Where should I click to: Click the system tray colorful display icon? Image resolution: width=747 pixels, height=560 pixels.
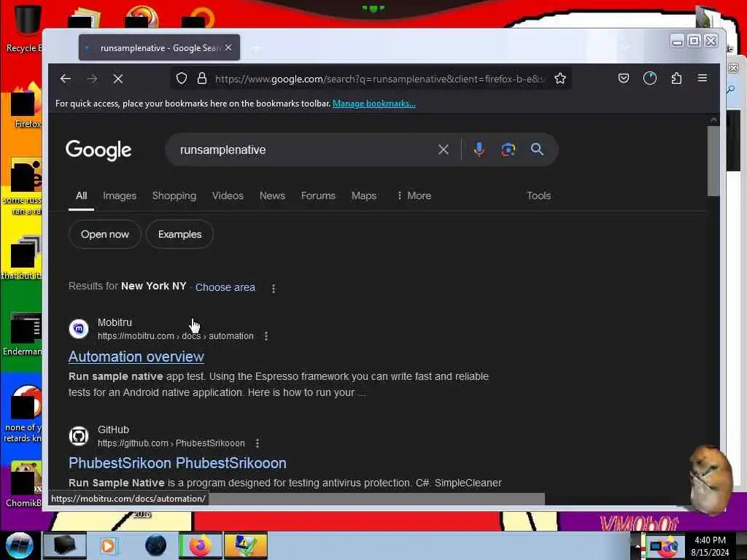coord(664,545)
